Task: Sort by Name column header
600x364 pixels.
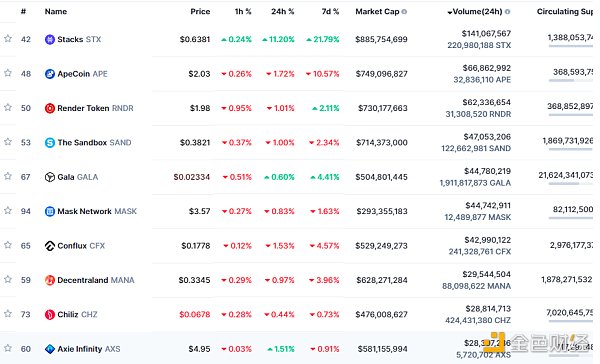Action: point(56,12)
